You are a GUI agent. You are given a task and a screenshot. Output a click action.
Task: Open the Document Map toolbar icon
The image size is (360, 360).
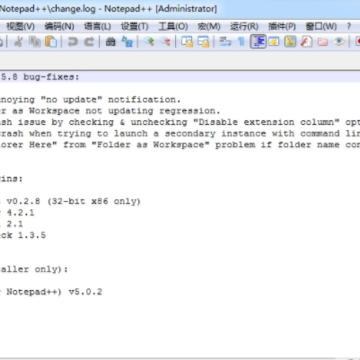pyautogui.click(x=290, y=42)
